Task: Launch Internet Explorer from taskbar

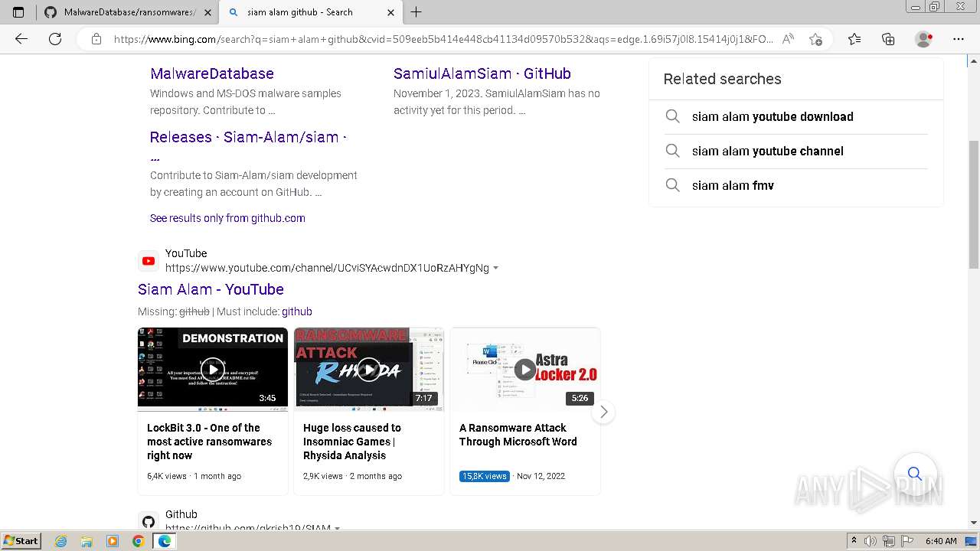Action: 61,541
